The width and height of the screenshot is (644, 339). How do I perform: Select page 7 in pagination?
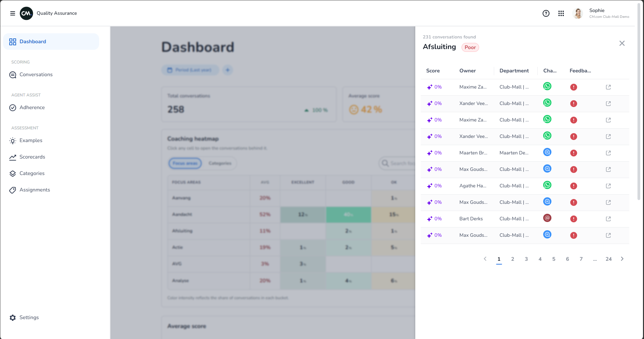[581, 259]
